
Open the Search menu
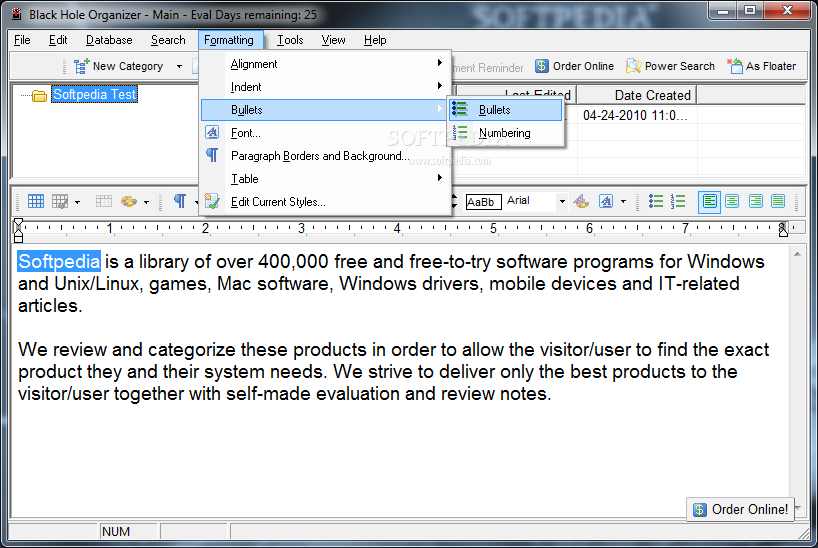pyautogui.click(x=168, y=40)
